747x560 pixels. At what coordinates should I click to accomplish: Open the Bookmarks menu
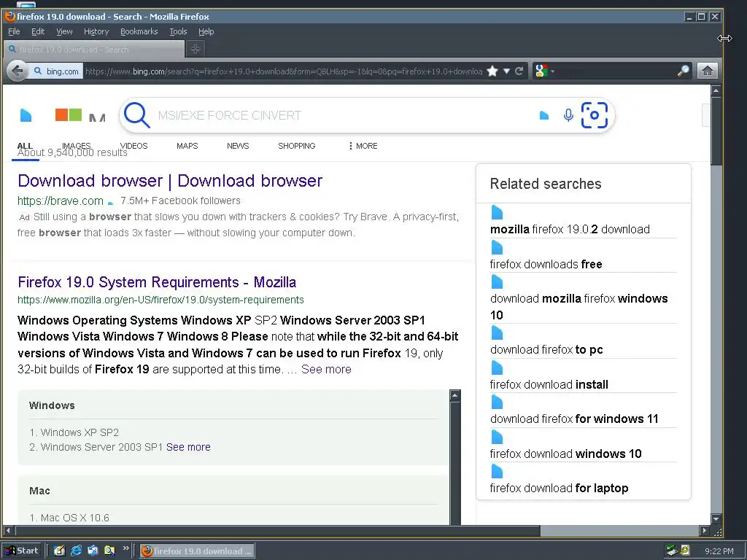[139, 31]
